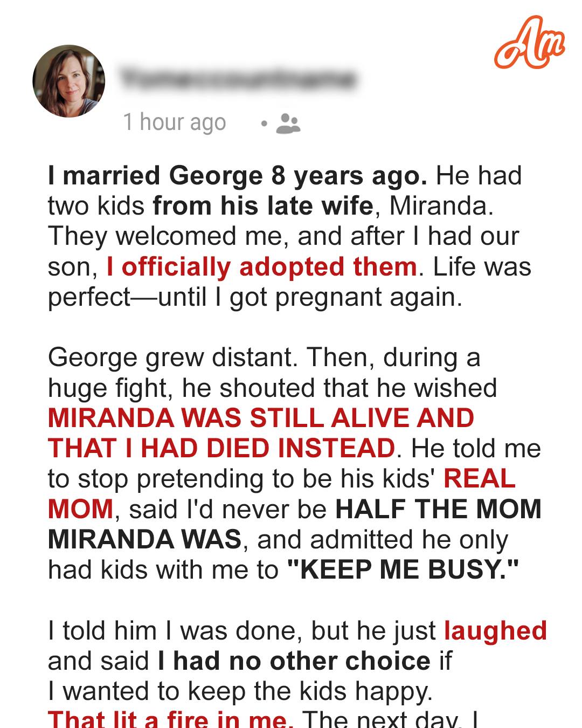
Task: Click the "1 hour ago" timestamp
Action: pos(174,122)
